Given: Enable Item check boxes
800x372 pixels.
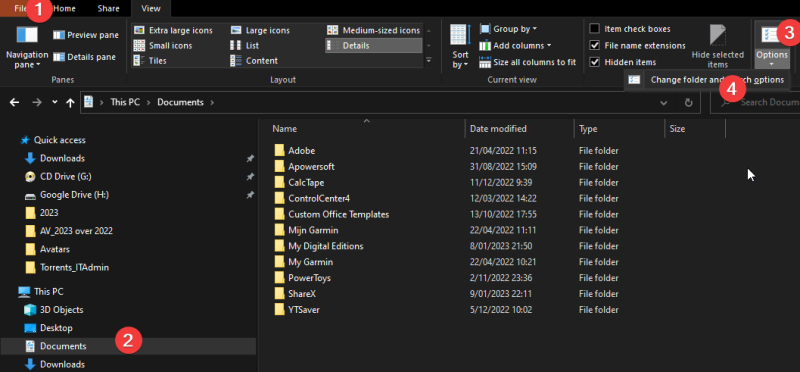Looking at the screenshot, I should click(630, 29).
